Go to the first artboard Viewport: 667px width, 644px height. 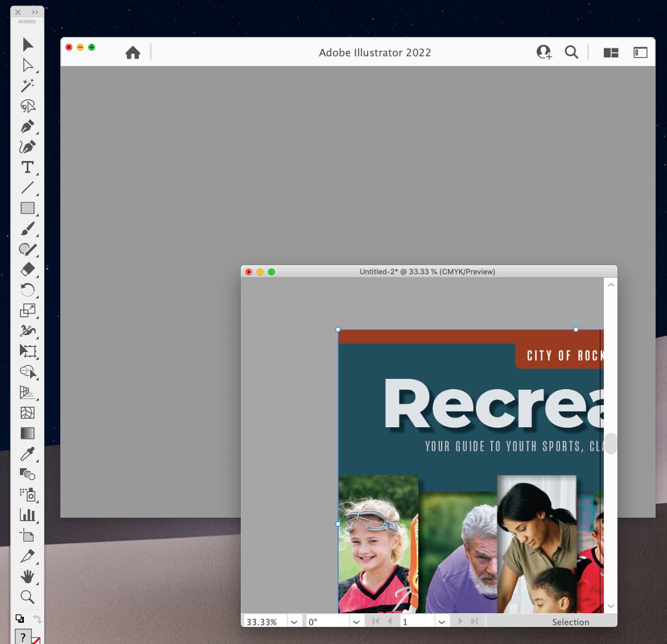pyautogui.click(x=376, y=621)
